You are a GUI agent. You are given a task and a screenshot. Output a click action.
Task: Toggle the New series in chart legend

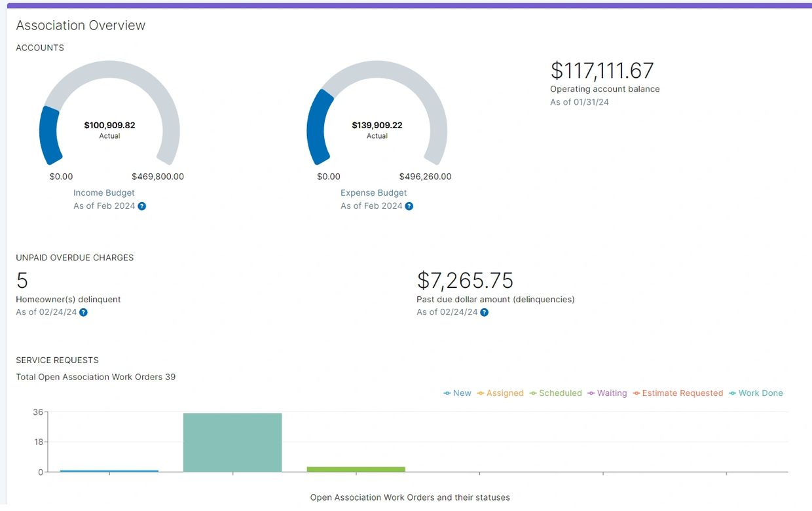[x=457, y=393]
